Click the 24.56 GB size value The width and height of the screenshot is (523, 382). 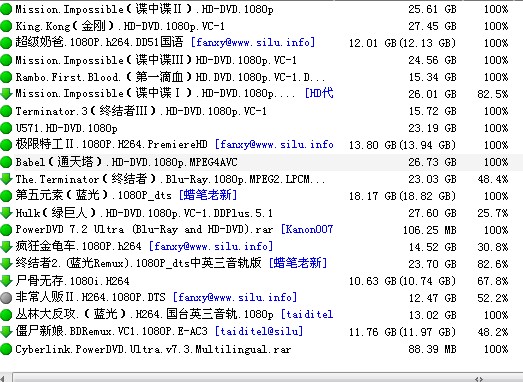pos(432,60)
